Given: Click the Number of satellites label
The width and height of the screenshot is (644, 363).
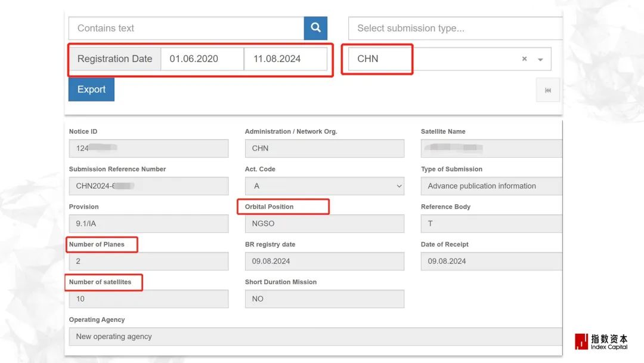Looking at the screenshot, I should 100,282.
